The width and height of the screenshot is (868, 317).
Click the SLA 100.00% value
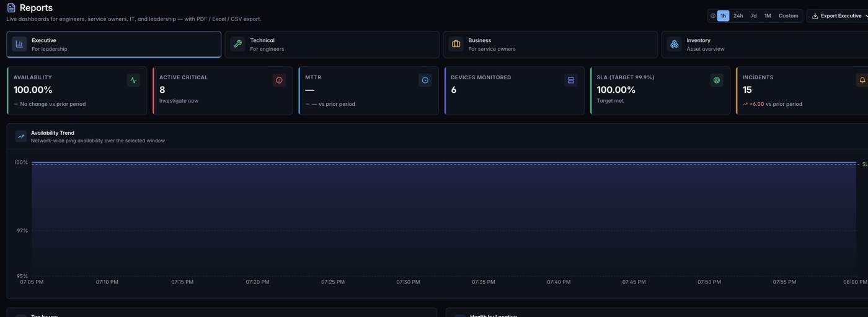(x=616, y=90)
